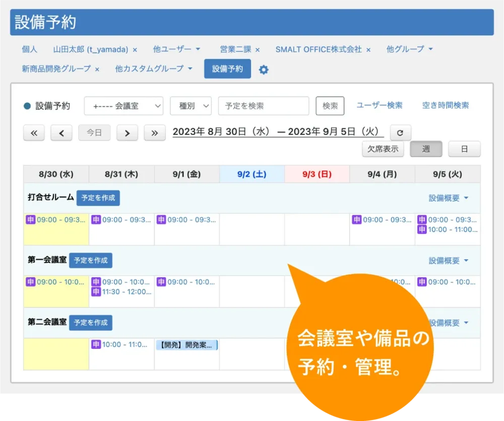504x421 pixels.
Task: Open 8/31 打合せルーム 09:00 application icon
Action: tap(96, 220)
